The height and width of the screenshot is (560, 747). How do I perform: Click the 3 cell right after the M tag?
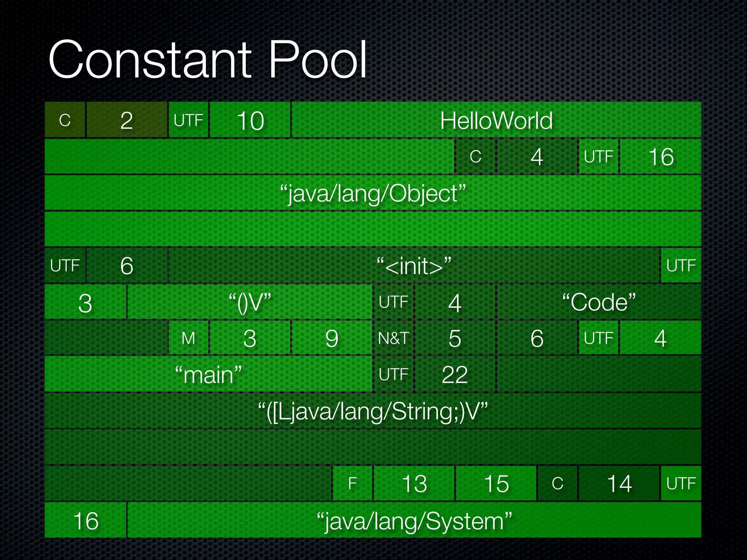coord(250,338)
